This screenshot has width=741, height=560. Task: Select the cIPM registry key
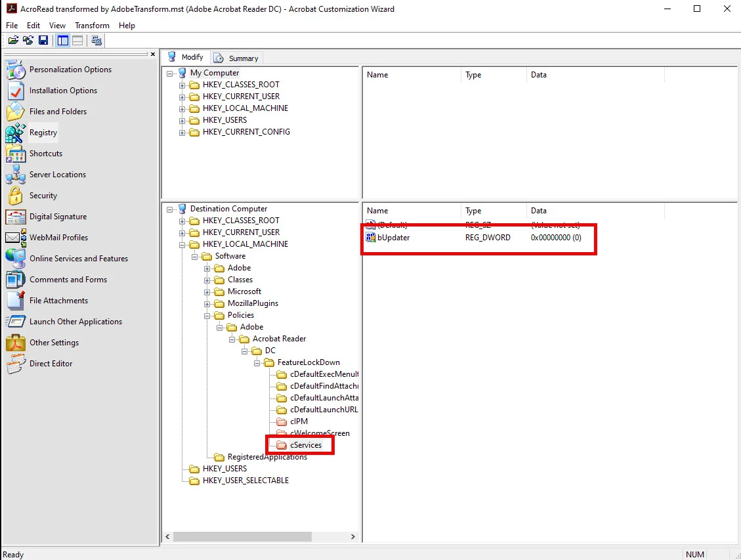(x=299, y=421)
